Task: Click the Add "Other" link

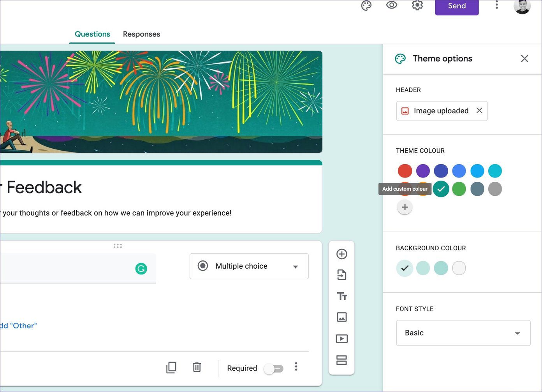Action: pyautogui.click(x=18, y=326)
